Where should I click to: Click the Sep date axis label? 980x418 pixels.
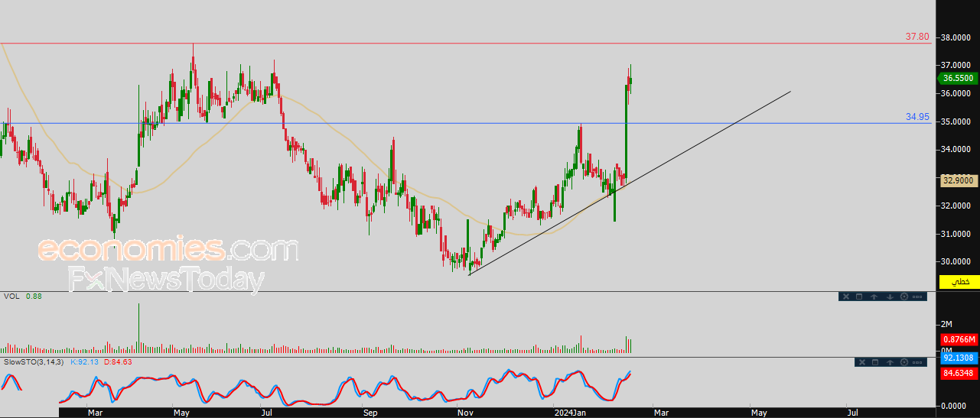370,413
